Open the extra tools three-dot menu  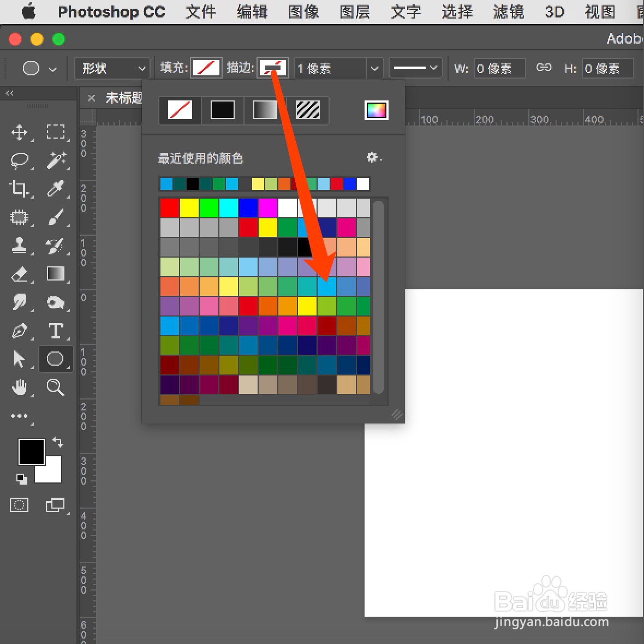pyautogui.click(x=19, y=416)
